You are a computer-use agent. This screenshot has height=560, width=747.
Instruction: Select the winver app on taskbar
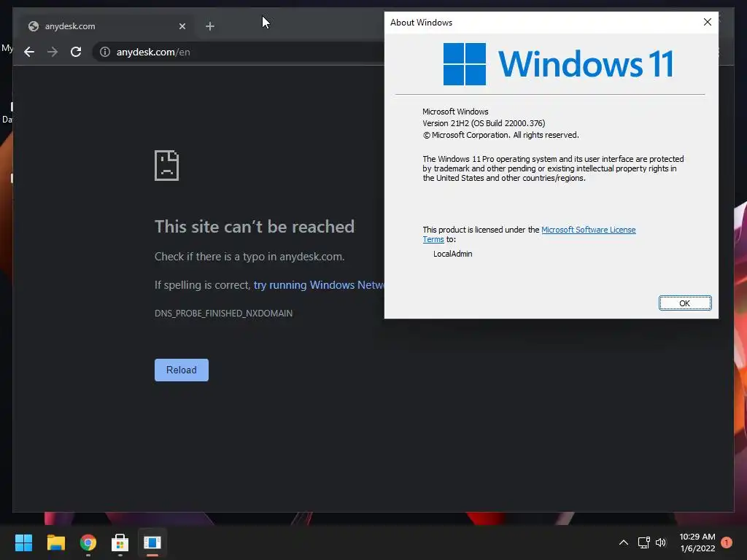tap(152, 542)
